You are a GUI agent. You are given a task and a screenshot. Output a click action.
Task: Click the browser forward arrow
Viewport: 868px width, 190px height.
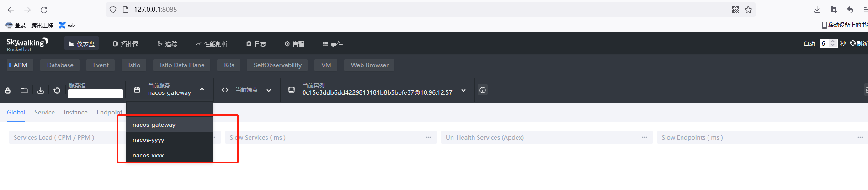pos(27,10)
